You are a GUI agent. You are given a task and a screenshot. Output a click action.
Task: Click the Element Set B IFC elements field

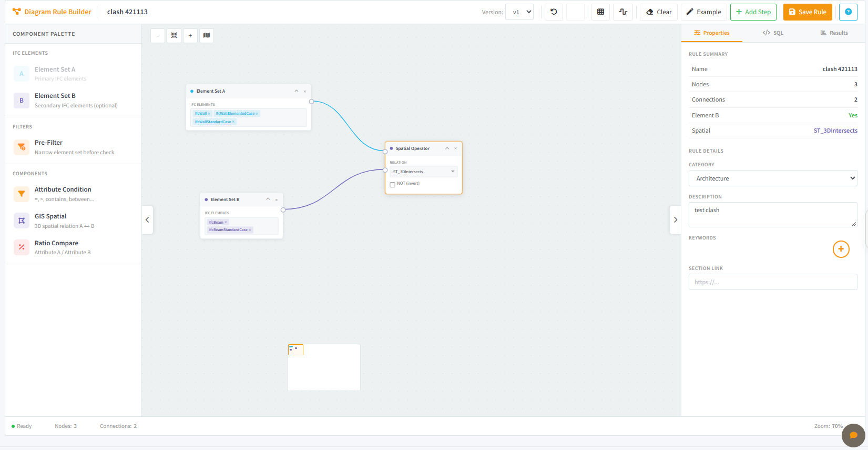click(241, 226)
